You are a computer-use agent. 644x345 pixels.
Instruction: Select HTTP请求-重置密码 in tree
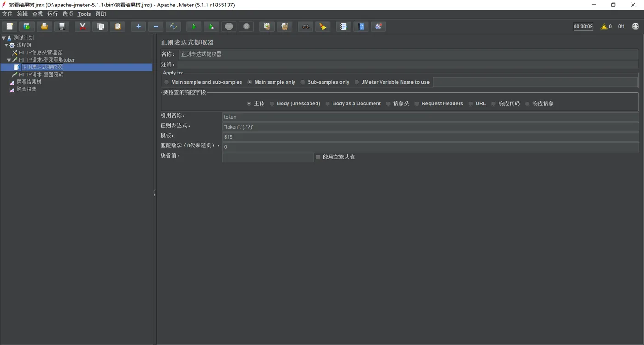pos(41,75)
